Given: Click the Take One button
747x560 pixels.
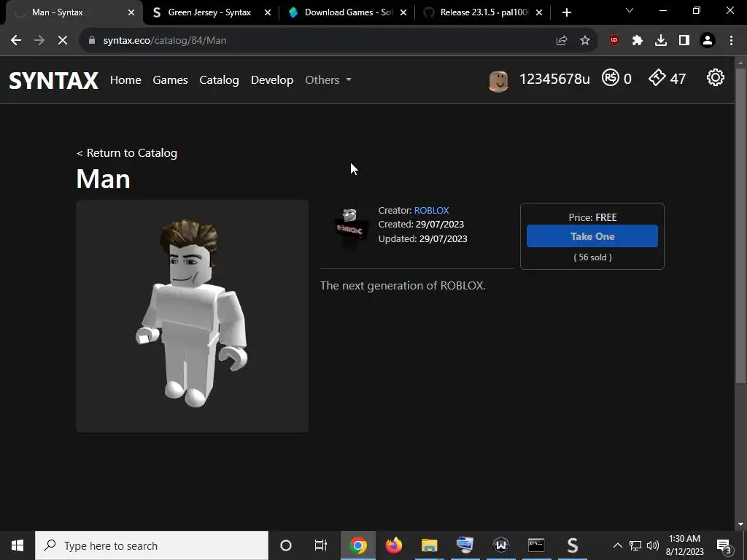Looking at the screenshot, I should (x=592, y=236).
